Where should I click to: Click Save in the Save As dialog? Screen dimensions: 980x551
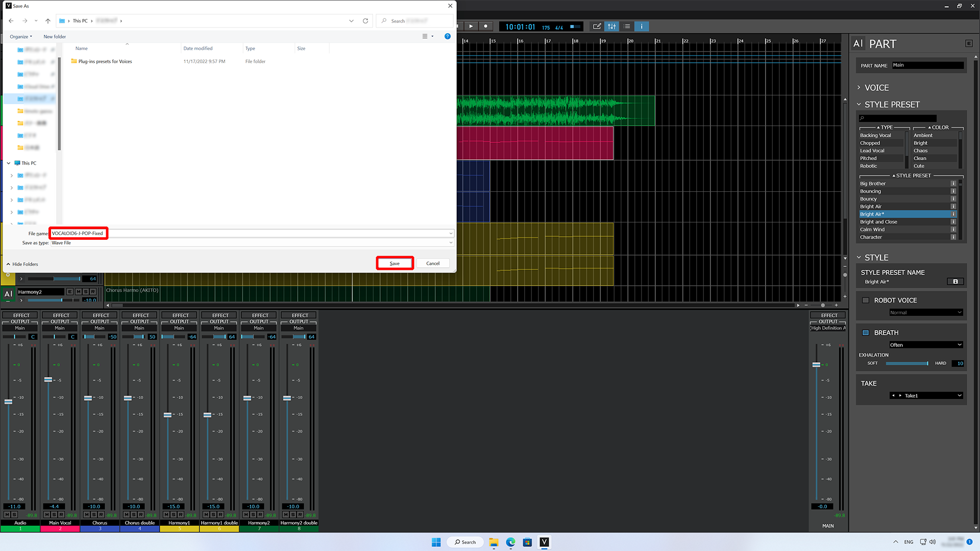click(395, 263)
